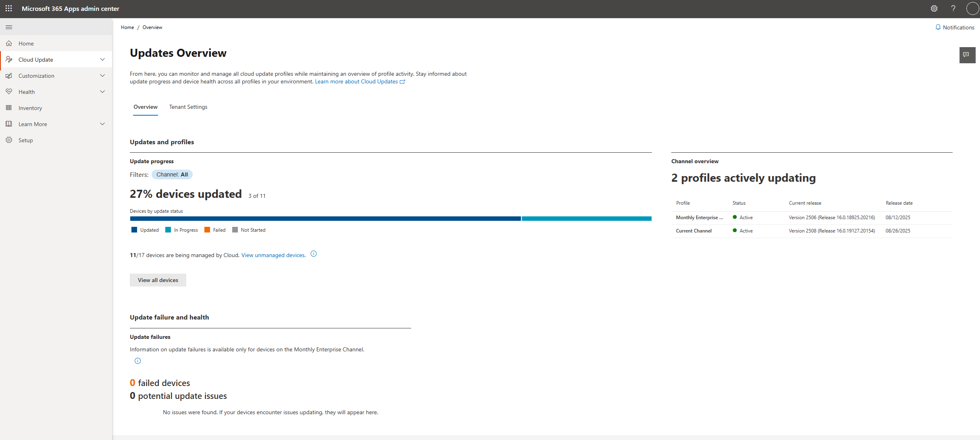This screenshot has width=980, height=440.
Task: Click the Notifications bell icon
Action: (x=938, y=27)
